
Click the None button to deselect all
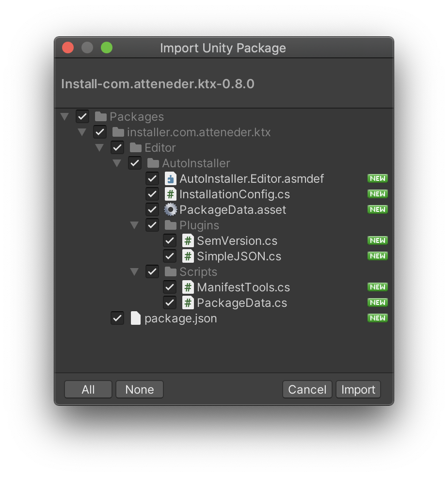139,389
